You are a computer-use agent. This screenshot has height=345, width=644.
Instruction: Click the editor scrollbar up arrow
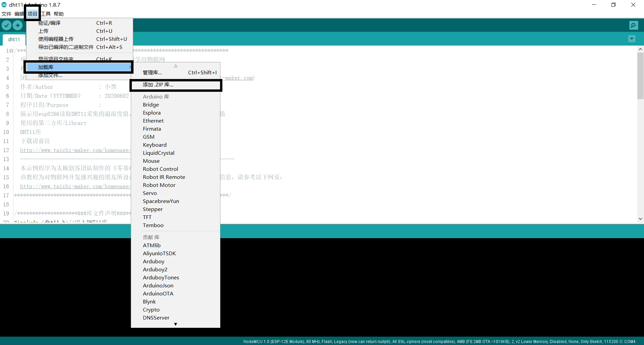tap(640, 49)
